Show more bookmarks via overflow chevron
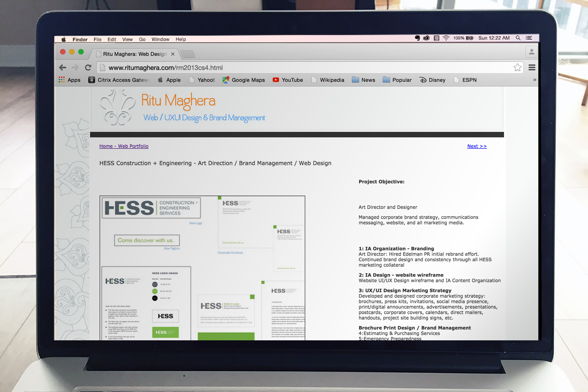 coord(535,80)
